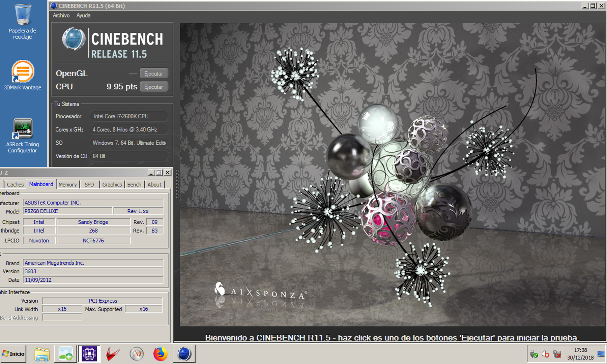Open the gauge-shaped taskbar icon
Image resolution: width=607 pixels, height=364 pixels.
point(137,354)
